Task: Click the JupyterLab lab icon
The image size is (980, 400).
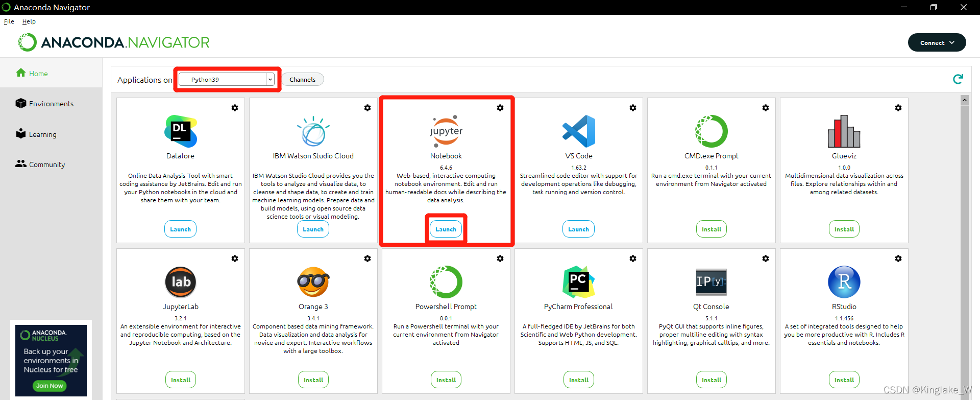Action: (x=181, y=282)
